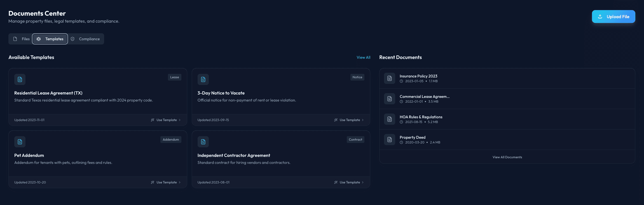Click the 2020-03-20 • 2.4 MB details
Image resolution: width=644 pixels, height=205 pixels.
coord(420,142)
